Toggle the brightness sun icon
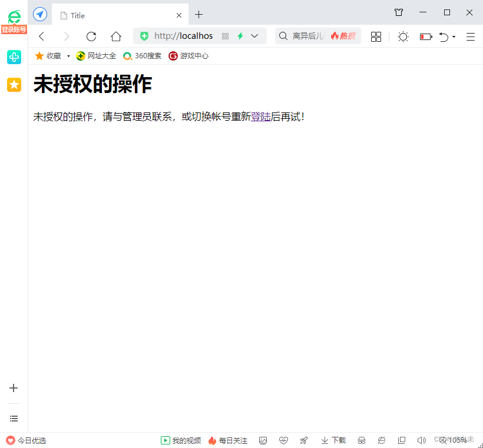This screenshot has height=448, width=483. point(403,36)
